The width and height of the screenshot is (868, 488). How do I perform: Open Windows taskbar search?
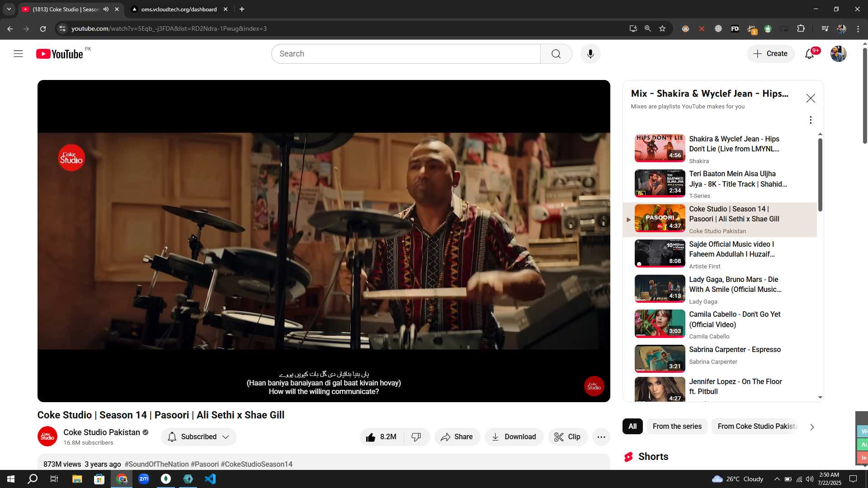[x=33, y=479]
